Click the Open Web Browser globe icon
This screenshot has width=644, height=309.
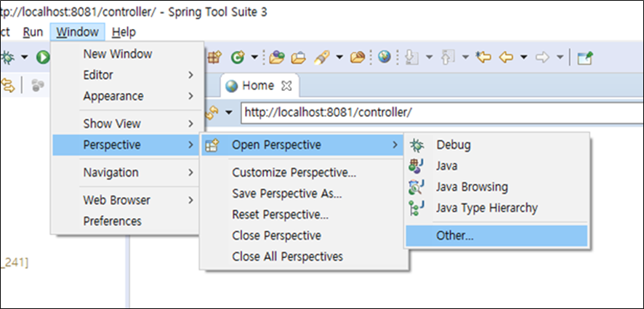coord(385,57)
